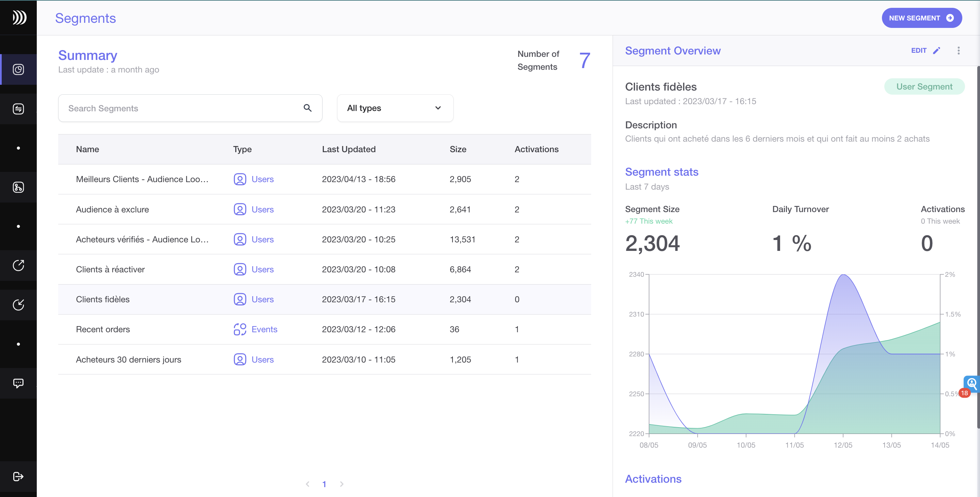Click Users icon in Meilleurs Clients row
Viewport: 980px width, 497px height.
(x=240, y=179)
